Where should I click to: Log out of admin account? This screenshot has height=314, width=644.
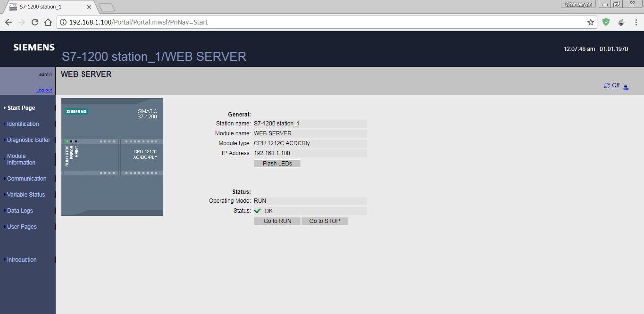pos(44,90)
